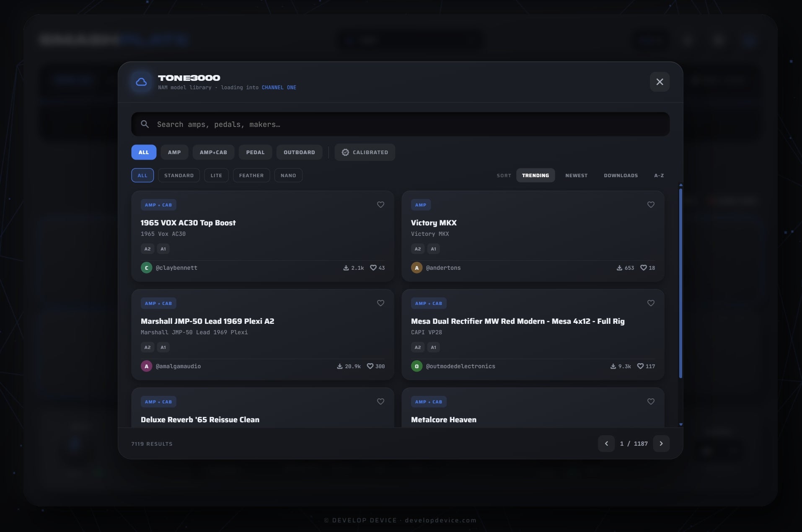802x532 pixels.
Task: Click the A1 tag on Mesa Dual Rectifier card
Action: [x=434, y=347]
